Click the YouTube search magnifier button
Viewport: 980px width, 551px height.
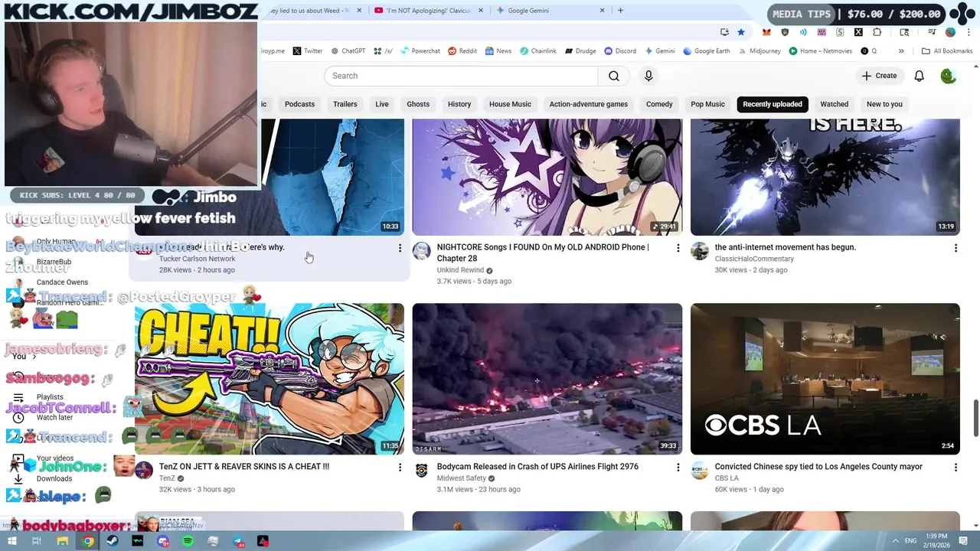[x=614, y=76]
